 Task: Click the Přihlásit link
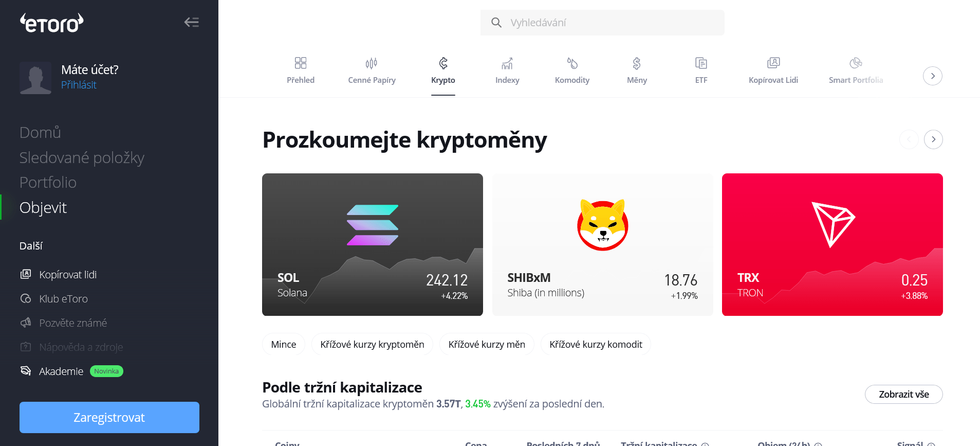click(79, 85)
